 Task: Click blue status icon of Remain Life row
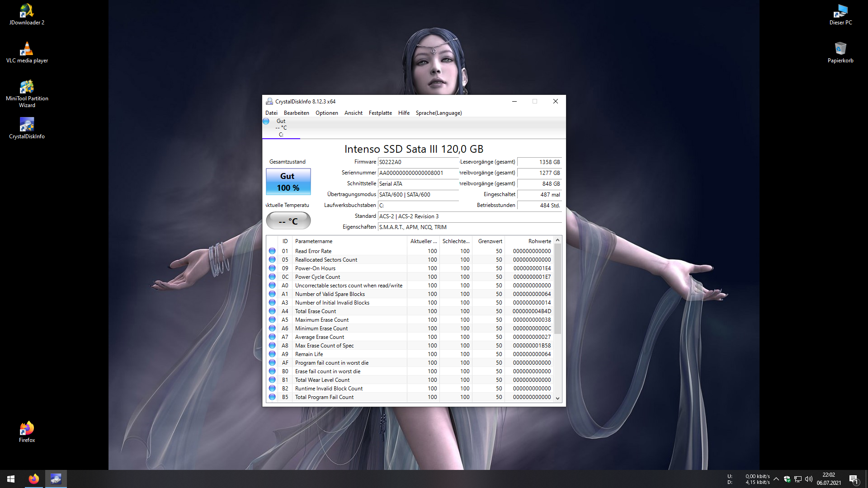(x=272, y=354)
